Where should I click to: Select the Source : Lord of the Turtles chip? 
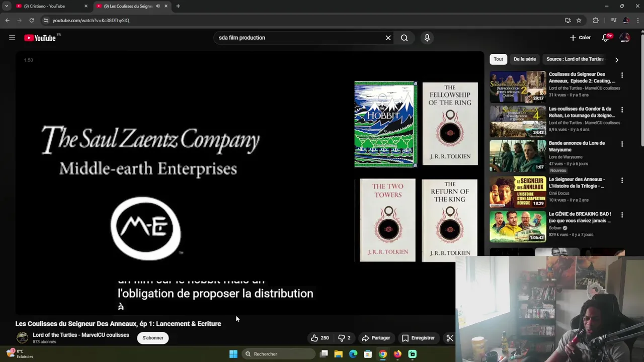(575, 59)
